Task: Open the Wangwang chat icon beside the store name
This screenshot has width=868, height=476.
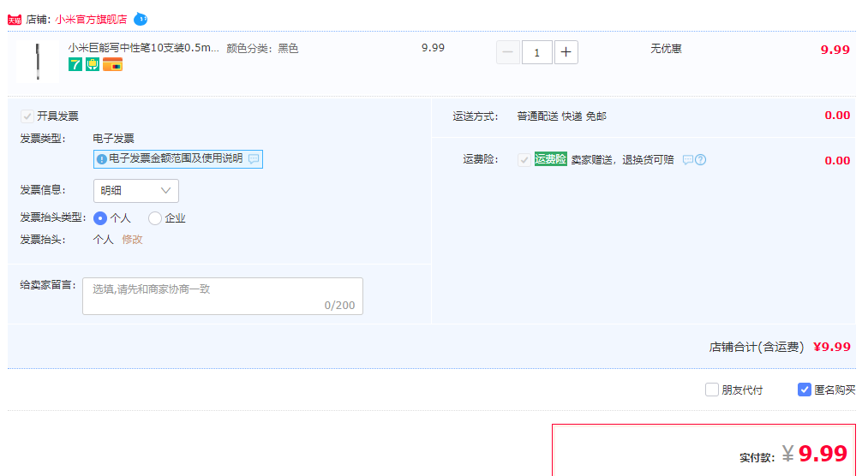Action: click(141, 20)
